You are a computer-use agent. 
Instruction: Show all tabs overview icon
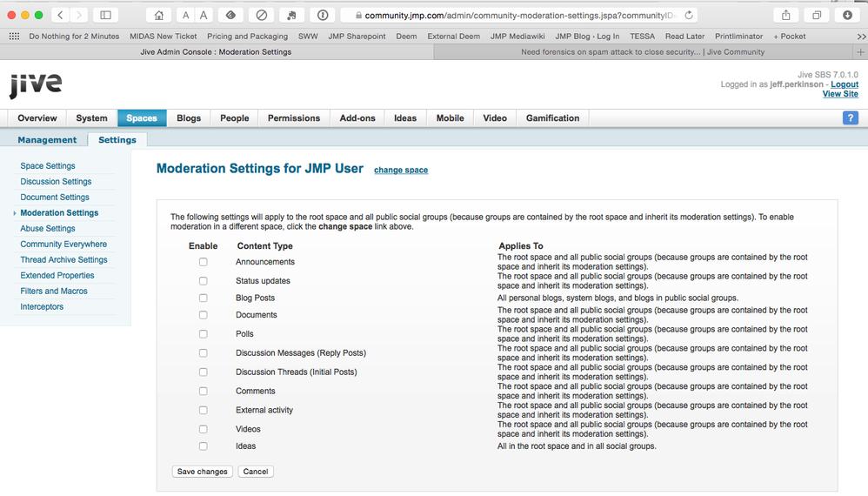click(x=817, y=16)
